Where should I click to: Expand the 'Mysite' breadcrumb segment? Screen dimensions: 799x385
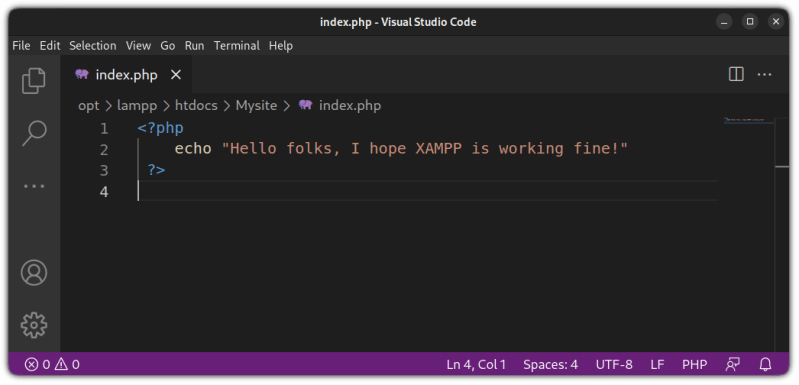click(x=256, y=105)
